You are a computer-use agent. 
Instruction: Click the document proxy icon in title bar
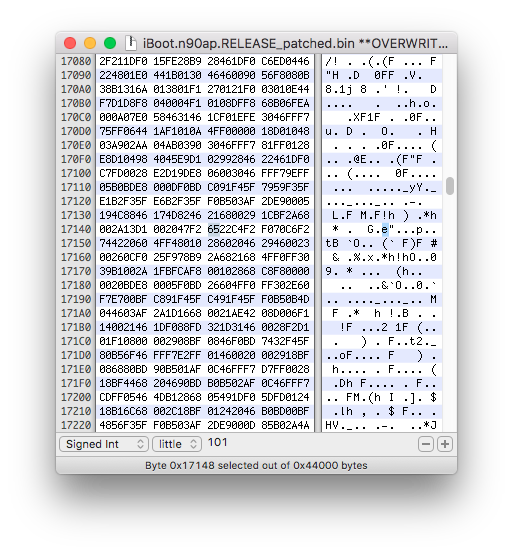coord(131,43)
